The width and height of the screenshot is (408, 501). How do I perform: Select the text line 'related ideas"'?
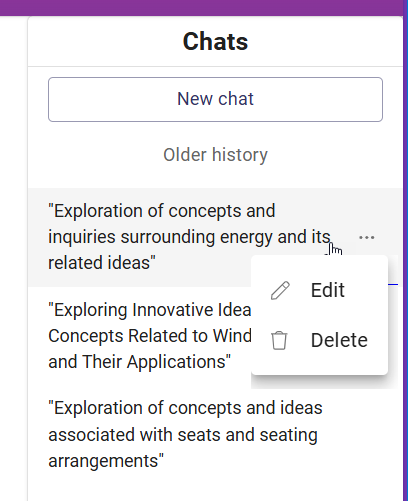pos(102,263)
